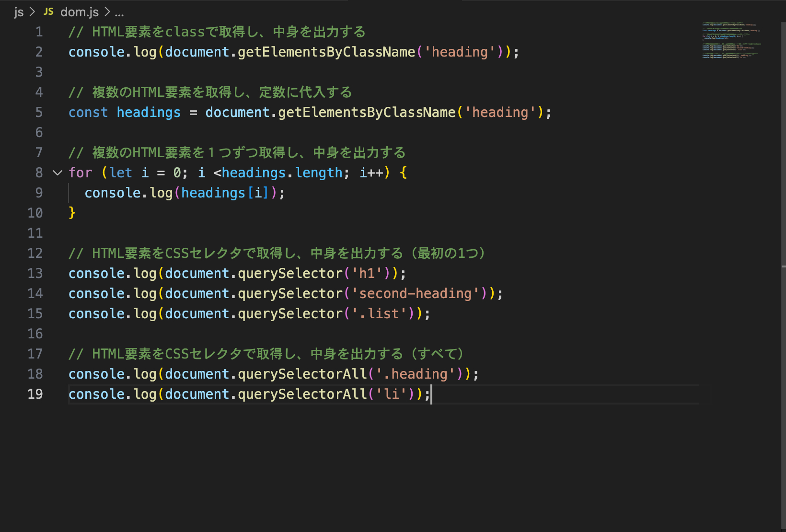
Task: Click the JS file icon in breadcrumb
Action: (48, 12)
